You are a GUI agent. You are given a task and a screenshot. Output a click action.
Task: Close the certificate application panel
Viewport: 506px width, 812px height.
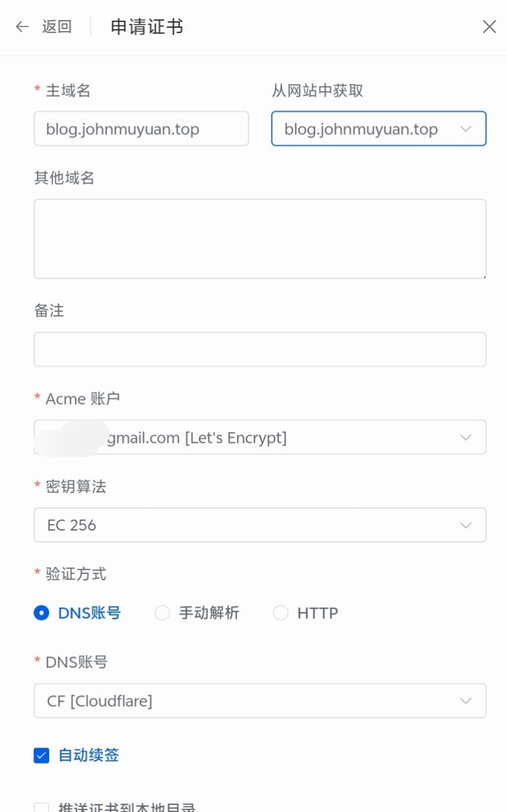(489, 27)
